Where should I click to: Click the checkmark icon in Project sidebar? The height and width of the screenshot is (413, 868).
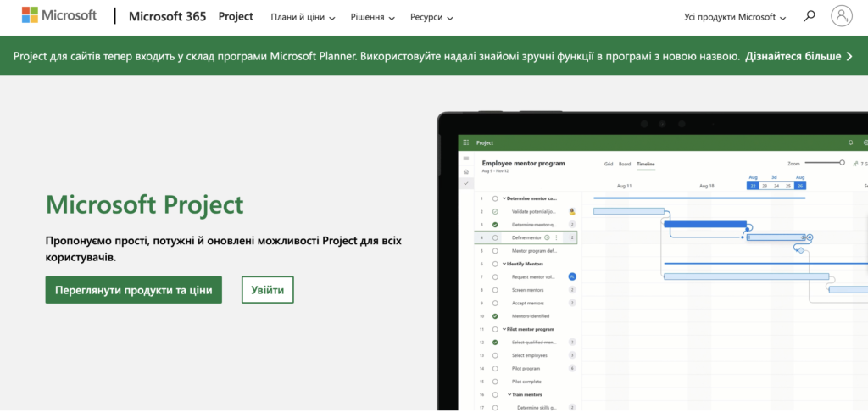(x=465, y=183)
